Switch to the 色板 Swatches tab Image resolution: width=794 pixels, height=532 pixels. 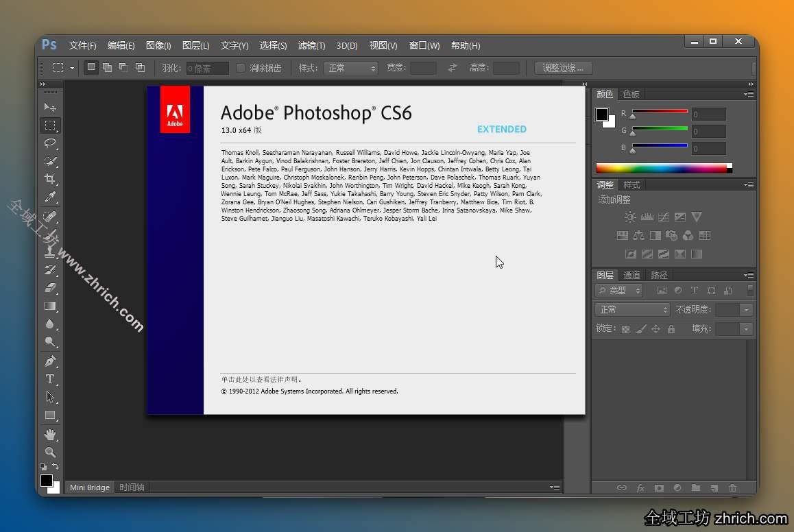(x=631, y=94)
